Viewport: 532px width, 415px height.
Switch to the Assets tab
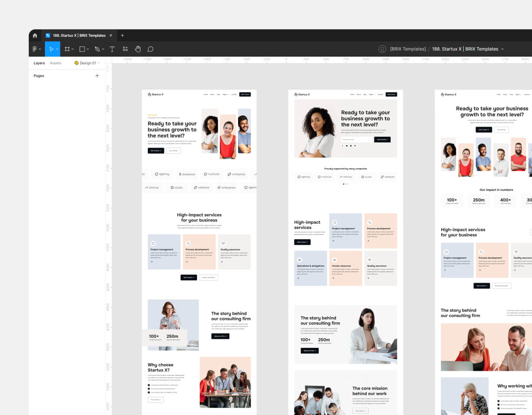point(55,63)
